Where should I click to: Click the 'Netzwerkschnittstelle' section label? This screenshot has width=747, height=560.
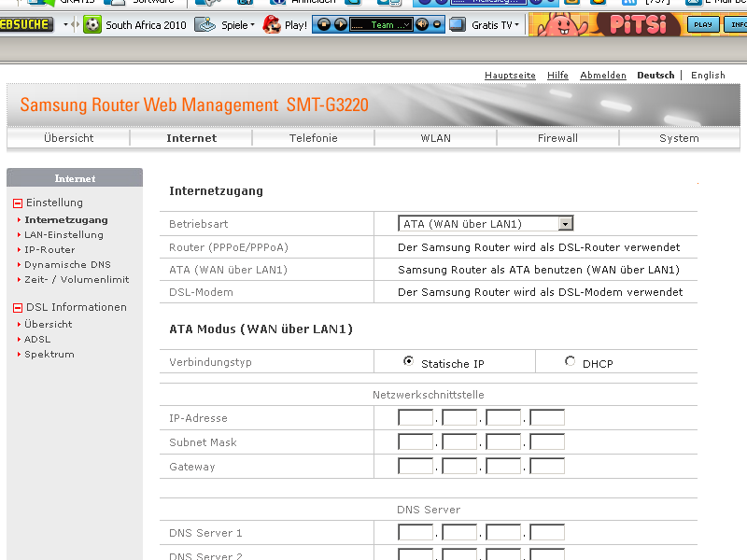point(429,395)
